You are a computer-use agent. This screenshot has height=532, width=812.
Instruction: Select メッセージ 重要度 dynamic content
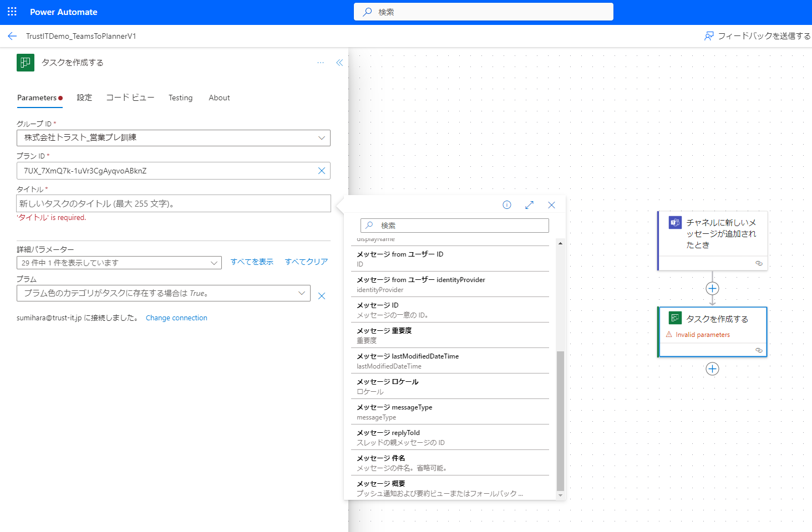coord(450,335)
